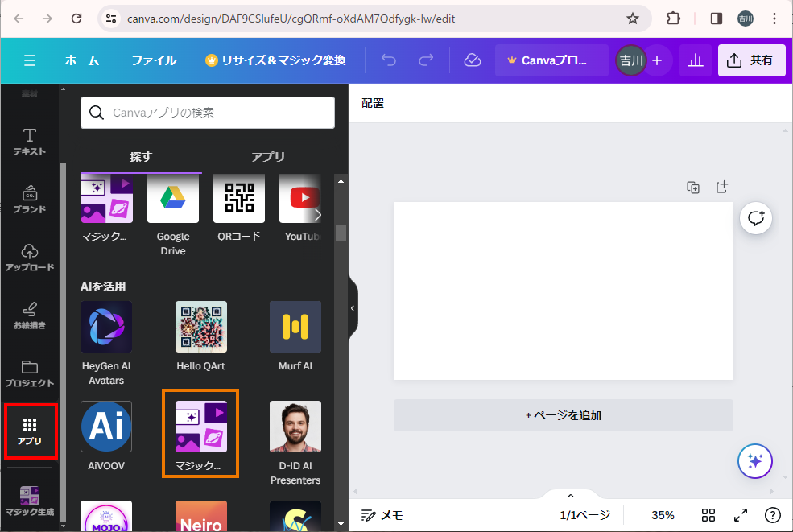Launch the HeyGen AI Avatars app
793x532 pixels.
tap(106, 327)
